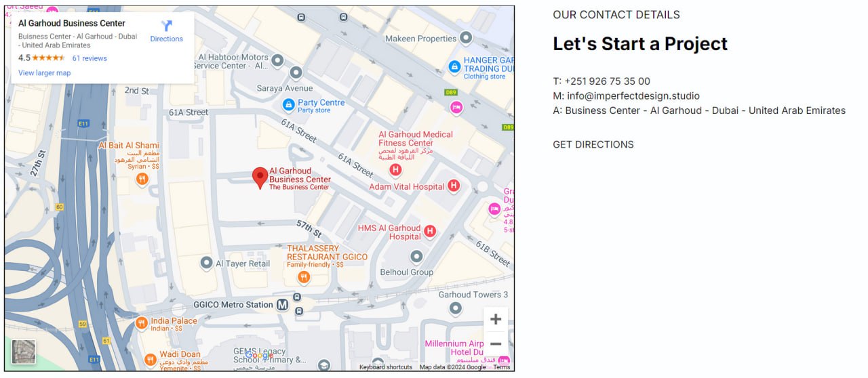Select the Party Centre shopping marker
Screen dimensions: 868x378
(x=288, y=105)
